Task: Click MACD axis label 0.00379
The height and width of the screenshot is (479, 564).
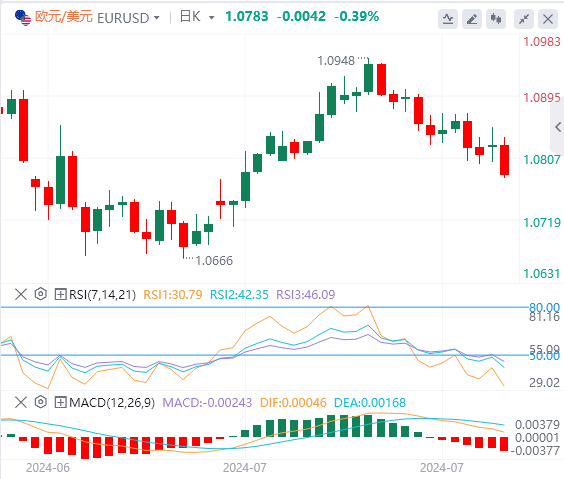Action: point(537,425)
